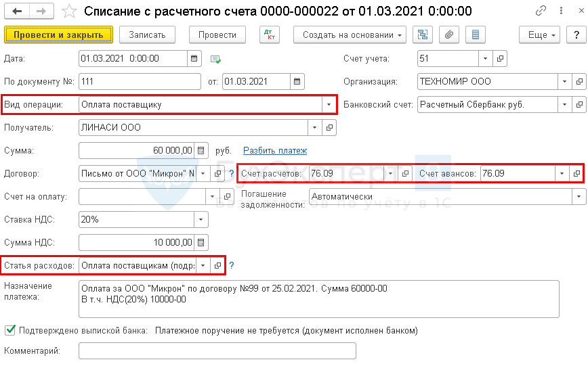
Task: Show help hint next to Договор
Action: pos(232,173)
